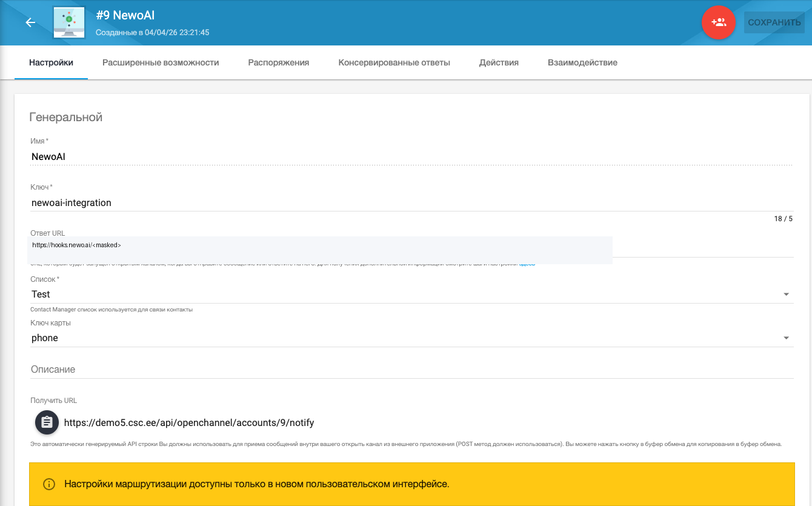The height and width of the screenshot is (506, 812).
Task: Open the Консервированные ответы tab
Action: (394, 62)
